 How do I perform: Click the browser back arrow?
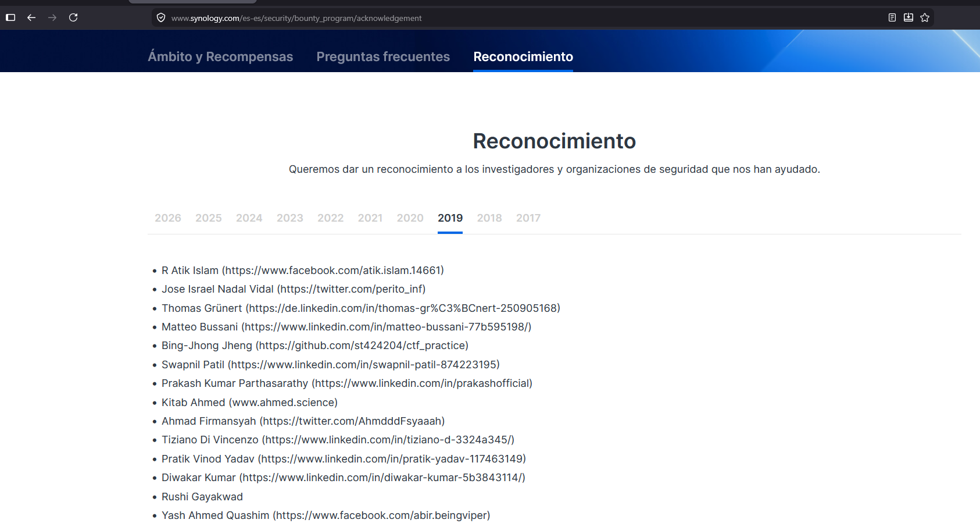31,17
